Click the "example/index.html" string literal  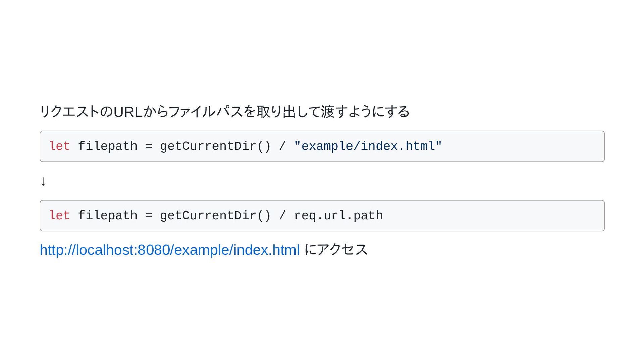click(368, 146)
